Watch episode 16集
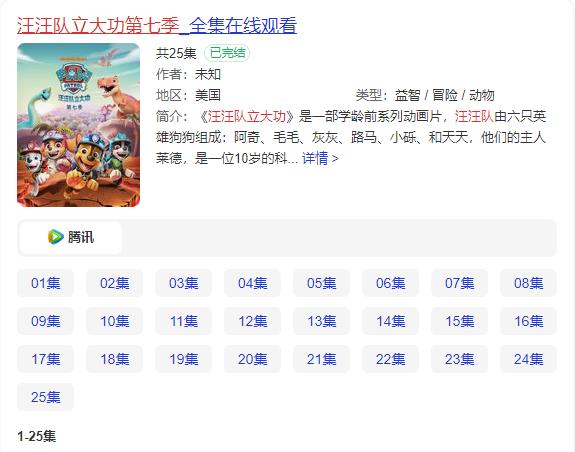Viewport: 575px width, 452px height. point(528,321)
